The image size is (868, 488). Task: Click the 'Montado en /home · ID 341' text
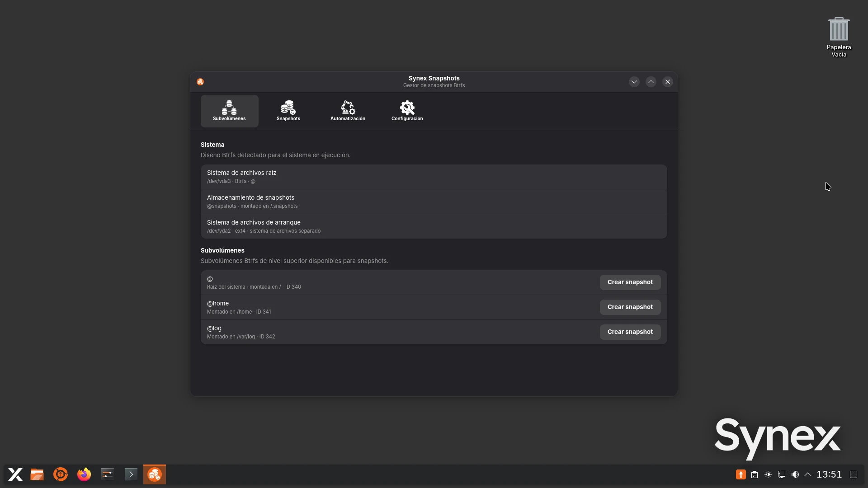239,312
